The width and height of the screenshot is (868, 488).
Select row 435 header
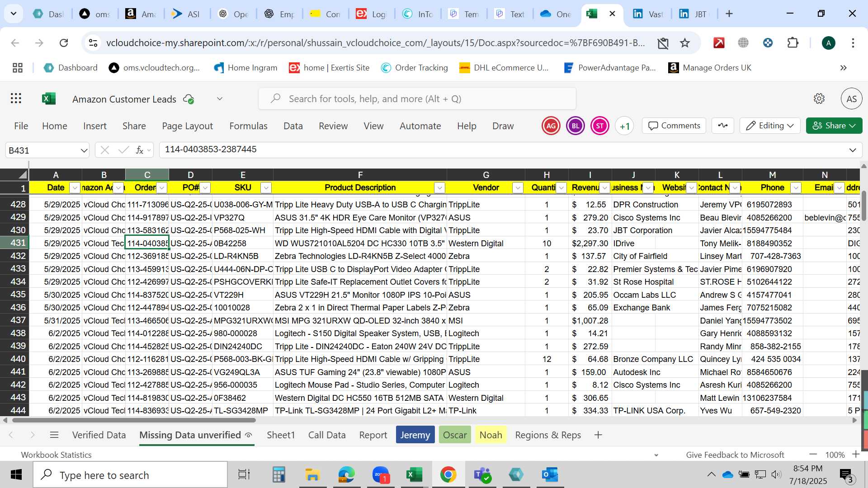(x=15, y=295)
